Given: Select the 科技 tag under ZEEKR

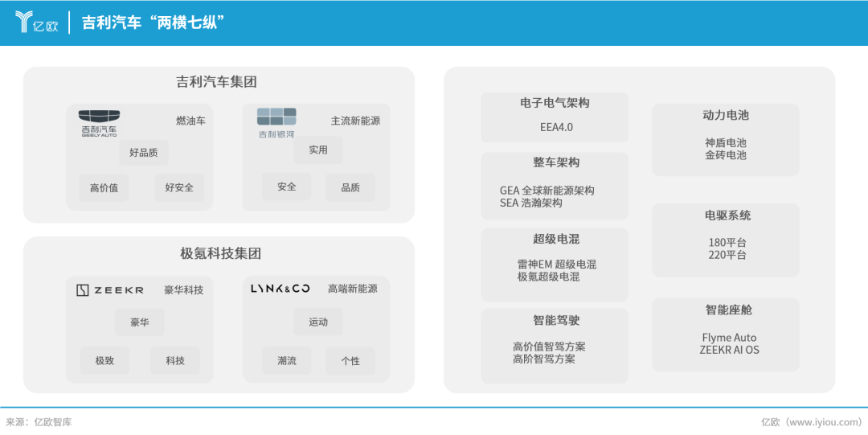Looking at the screenshot, I should tap(175, 361).
